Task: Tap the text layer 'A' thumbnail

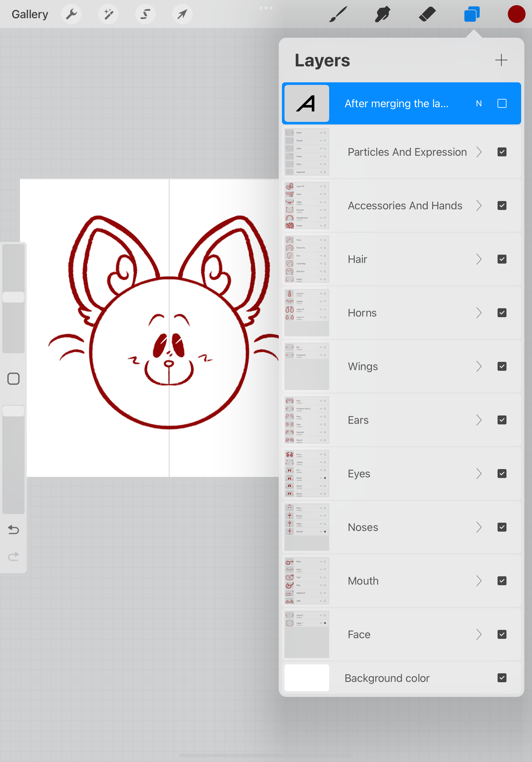Action: 307,104
